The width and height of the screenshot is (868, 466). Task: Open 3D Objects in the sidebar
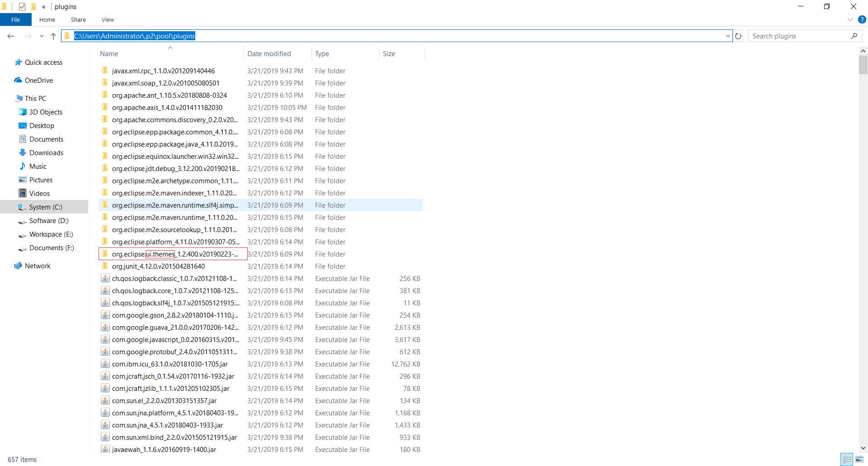[x=46, y=112]
